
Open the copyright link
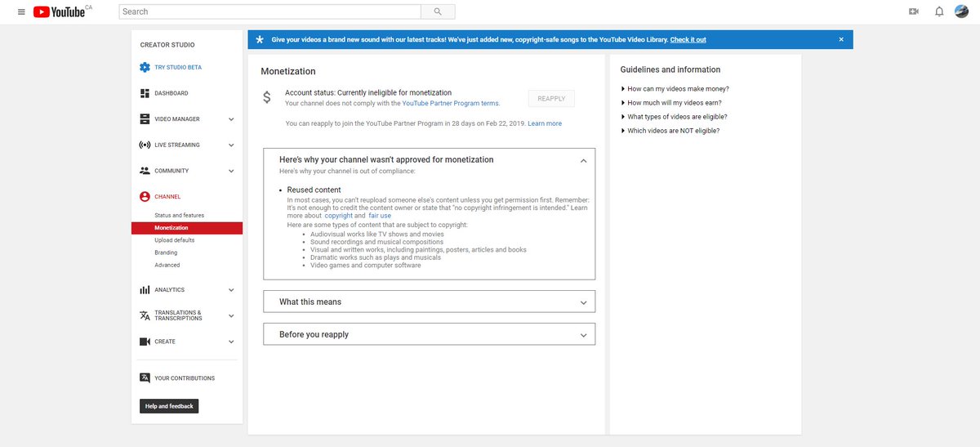(x=339, y=216)
